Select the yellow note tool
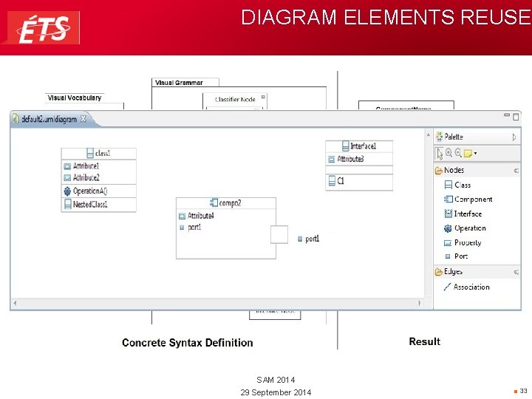 [x=468, y=154]
